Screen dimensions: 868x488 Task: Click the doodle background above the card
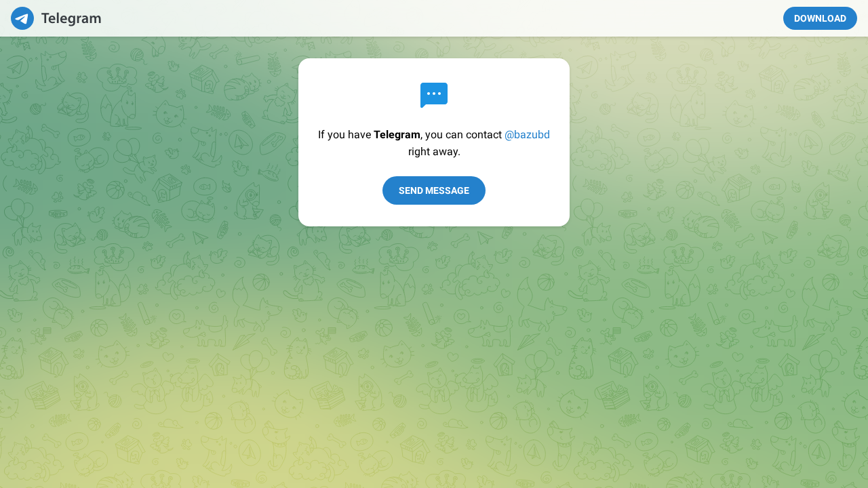pyautogui.click(x=434, y=47)
